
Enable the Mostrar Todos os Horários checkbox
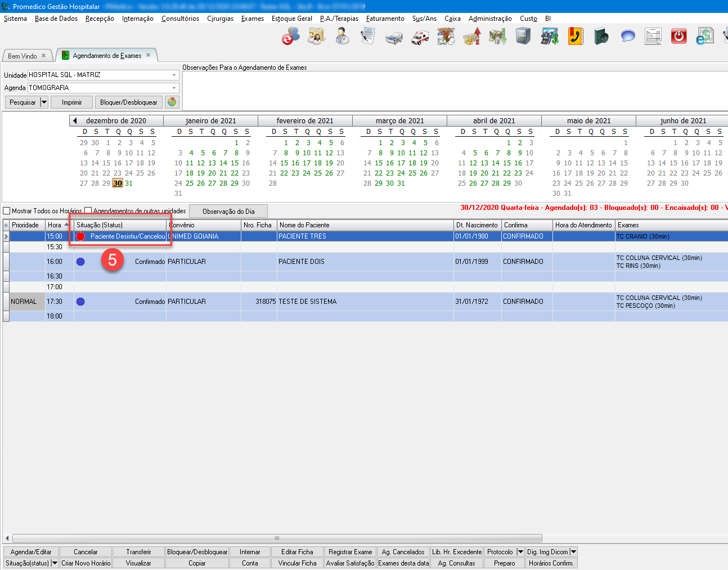(7, 211)
